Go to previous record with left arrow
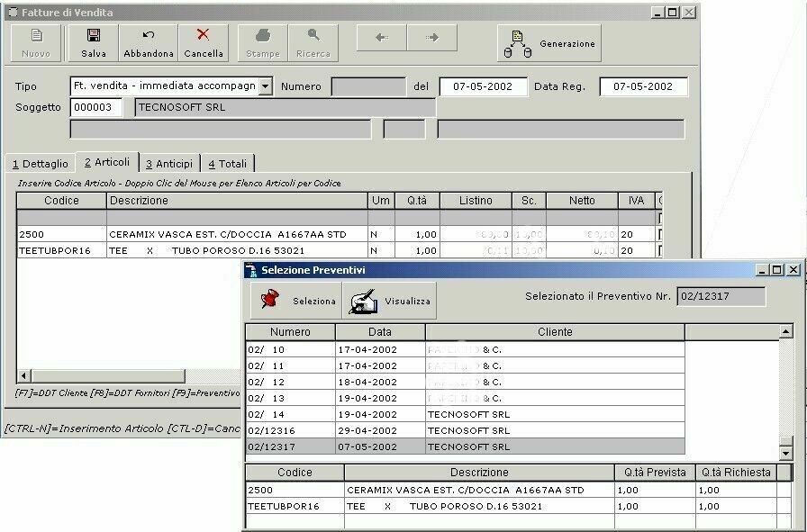This screenshot has width=807, height=532. (382, 38)
